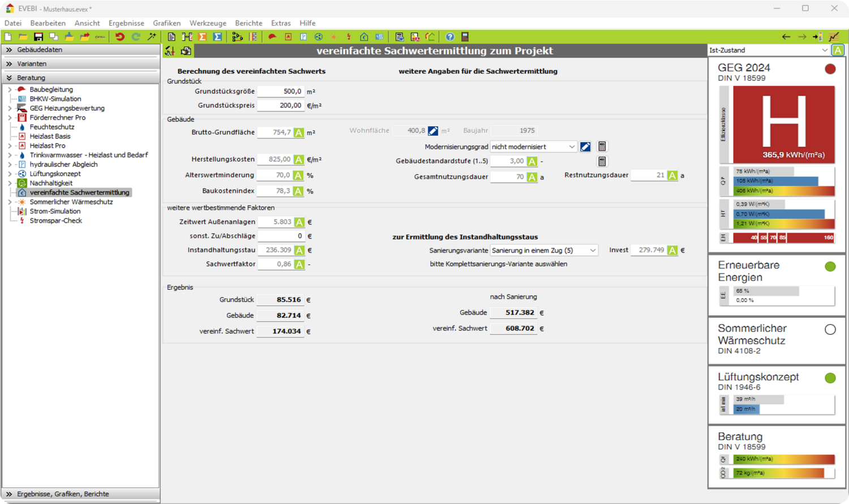The height and width of the screenshot is (504, 849).
Task: Toggle the A button for Zeitwert Außenanlagen
Action: [299, 222]
